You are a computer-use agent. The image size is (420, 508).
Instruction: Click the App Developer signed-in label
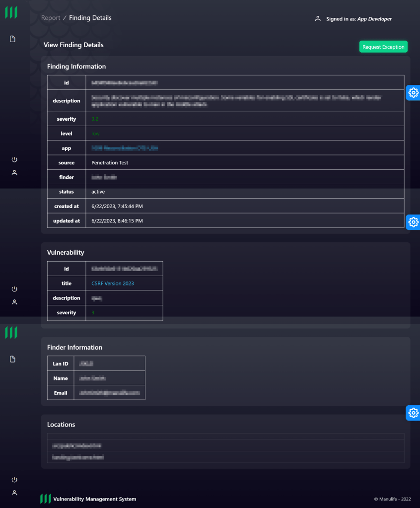(x=374, y=19)
